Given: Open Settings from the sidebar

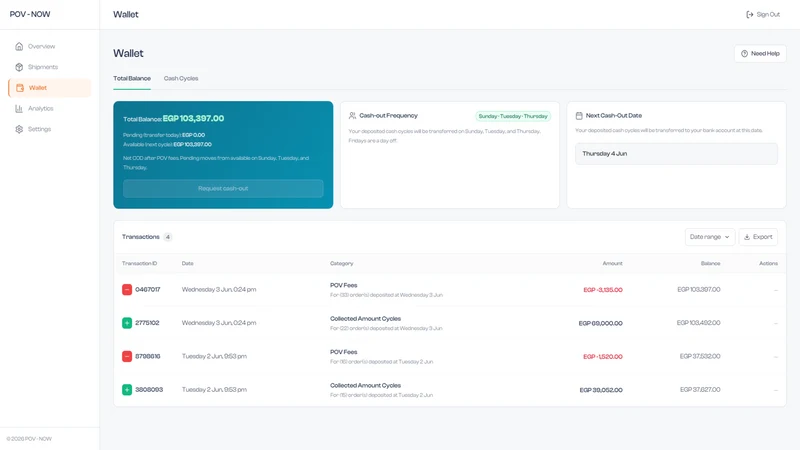Looking at the screenshot, I should [x=49, y=129].
